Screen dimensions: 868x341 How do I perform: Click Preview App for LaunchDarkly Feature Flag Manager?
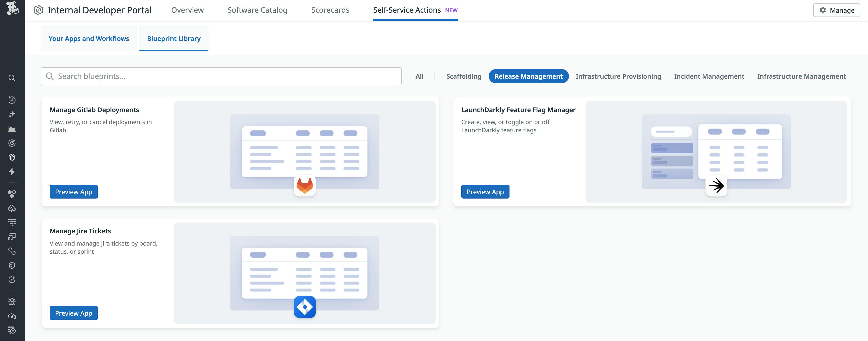point(485,192)
